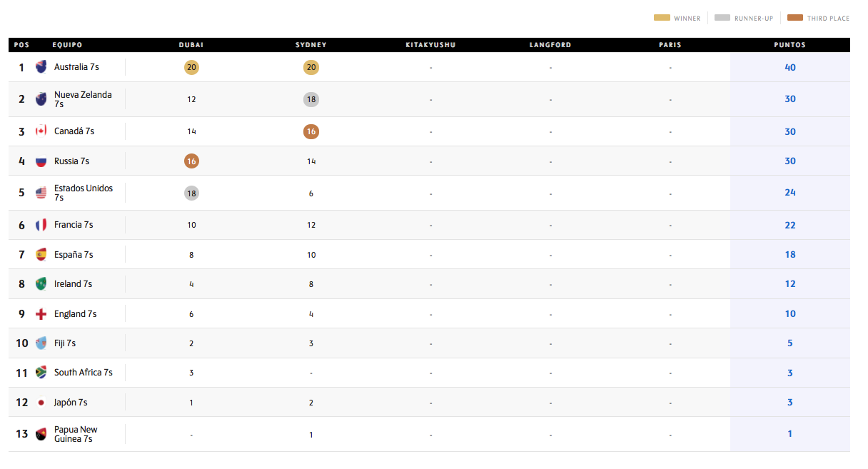The height and width of the screenshot is (469, 868).
Task: Select the Dubai column header
Action: (191, 45)
